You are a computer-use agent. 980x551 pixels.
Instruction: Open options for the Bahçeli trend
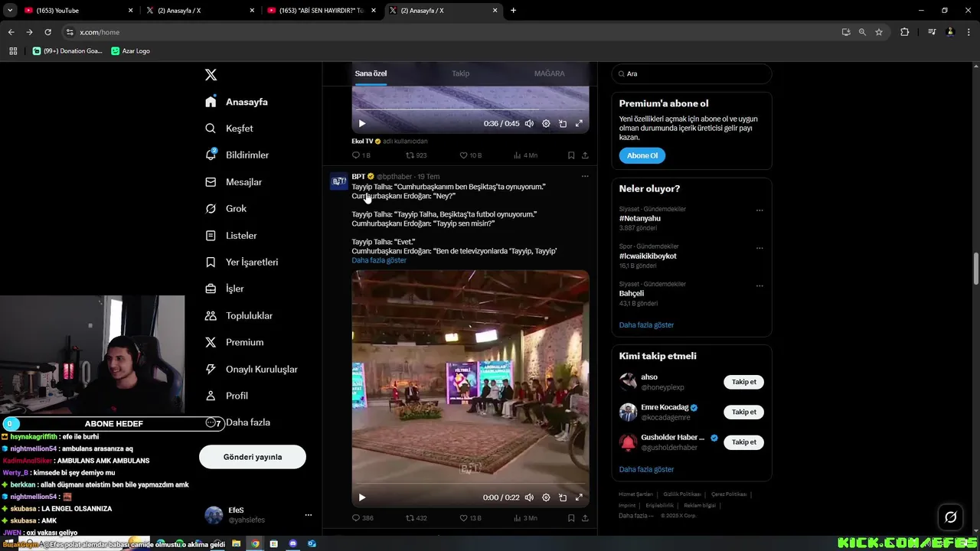[x=759, y=285]
